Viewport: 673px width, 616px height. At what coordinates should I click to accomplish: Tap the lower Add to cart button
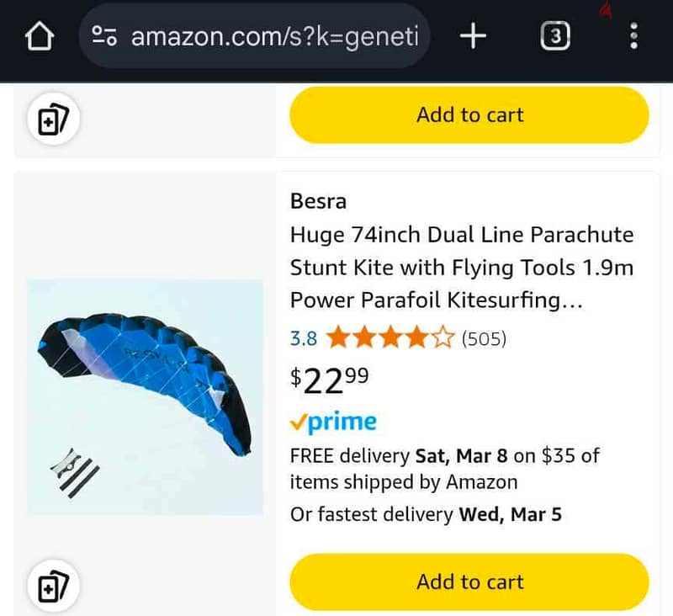[x=469, y=581]
